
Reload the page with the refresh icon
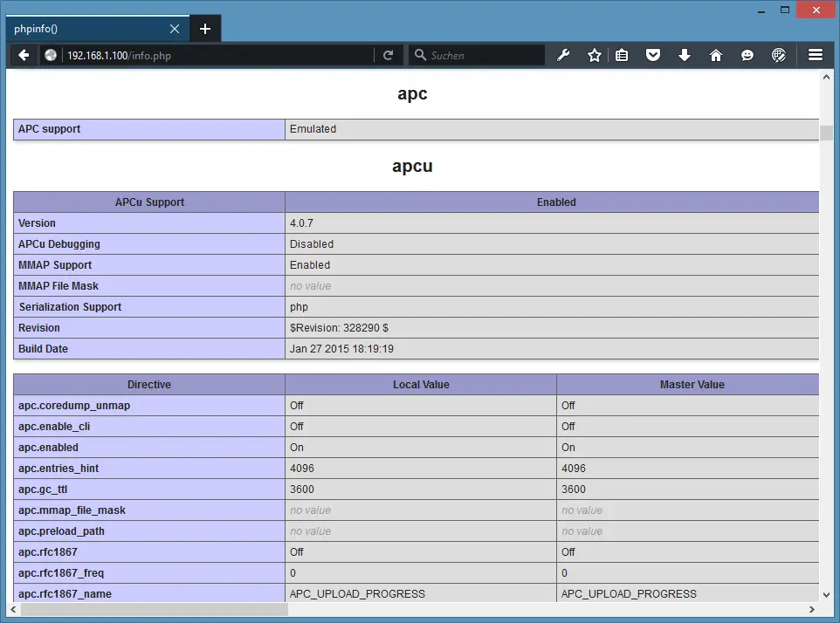tap(388, 55)
